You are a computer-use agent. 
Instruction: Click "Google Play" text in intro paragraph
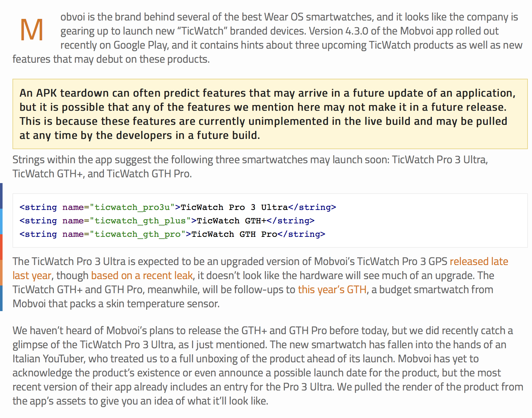[x=140, y=45]
